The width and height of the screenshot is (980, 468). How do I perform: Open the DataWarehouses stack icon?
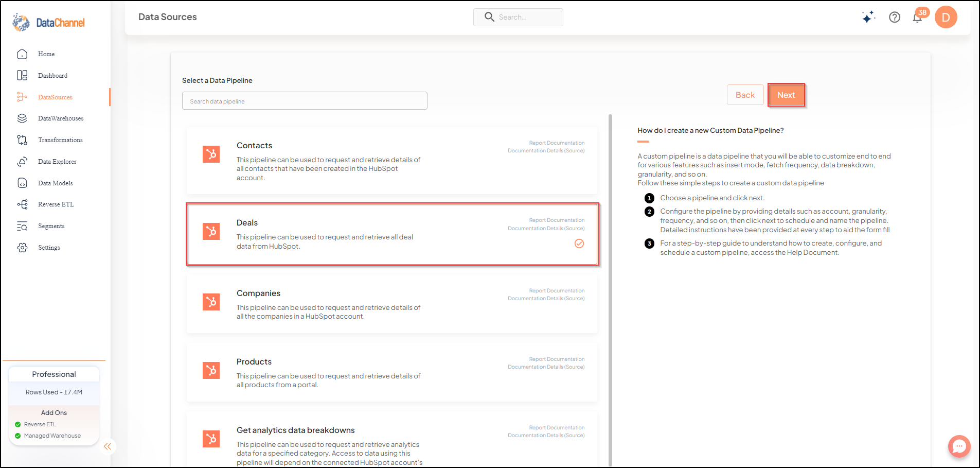tap(22, 118)
